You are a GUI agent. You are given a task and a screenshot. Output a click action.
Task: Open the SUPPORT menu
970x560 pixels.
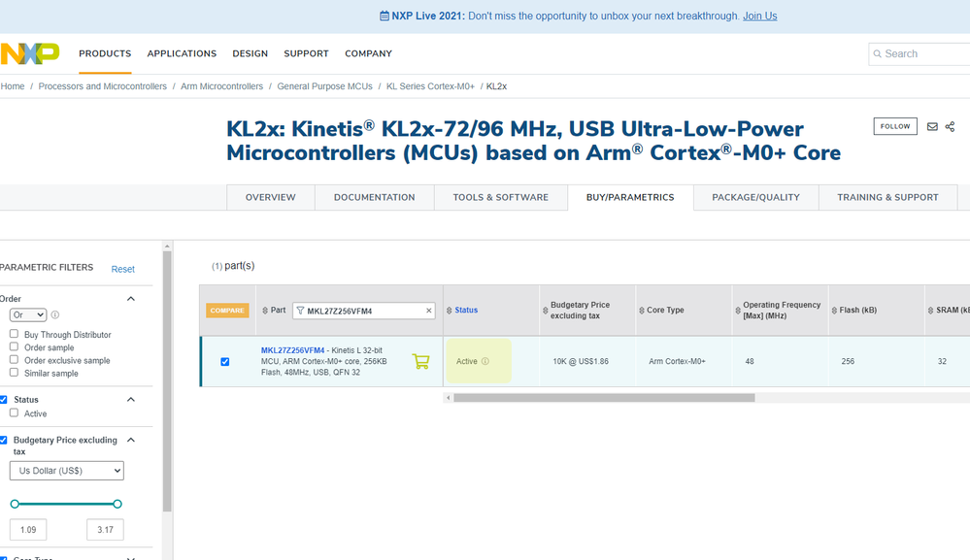[x=306, y=53]
